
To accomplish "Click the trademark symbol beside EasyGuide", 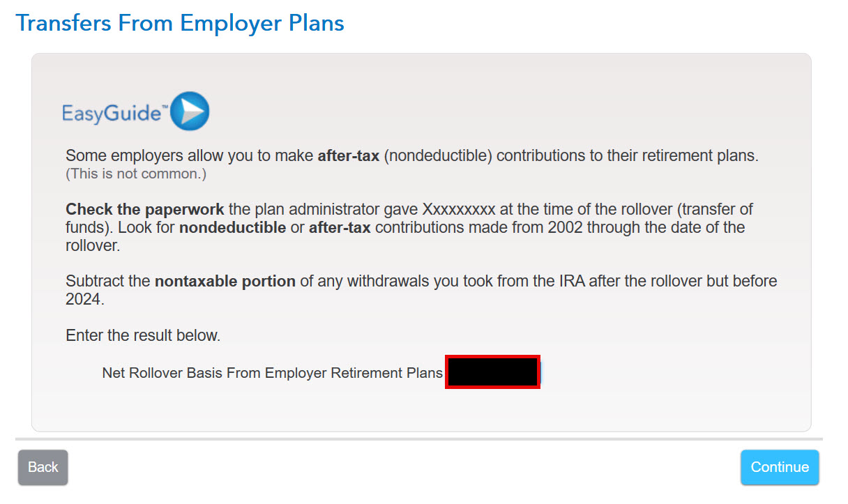I will (x=165, y=107).
